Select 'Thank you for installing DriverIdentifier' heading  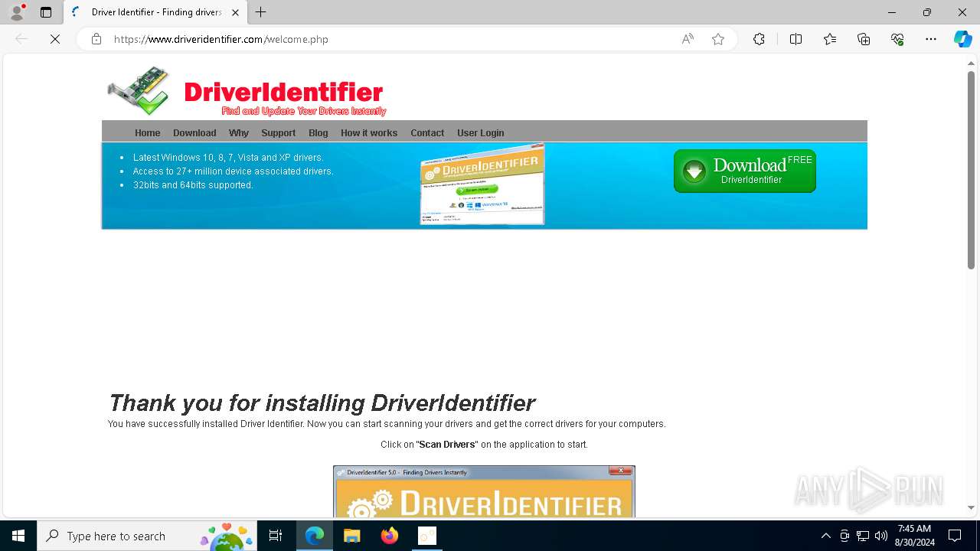[322, 403]
